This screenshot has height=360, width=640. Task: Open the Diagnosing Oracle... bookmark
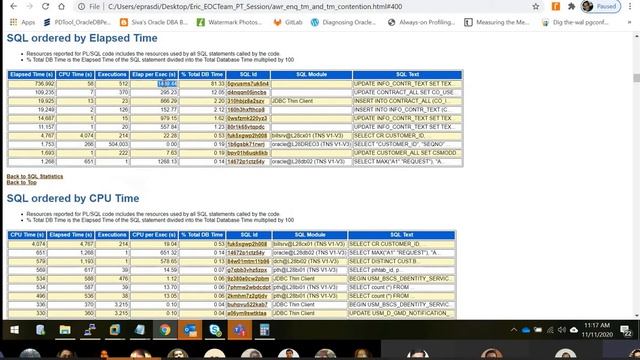(x=343, y=22)
